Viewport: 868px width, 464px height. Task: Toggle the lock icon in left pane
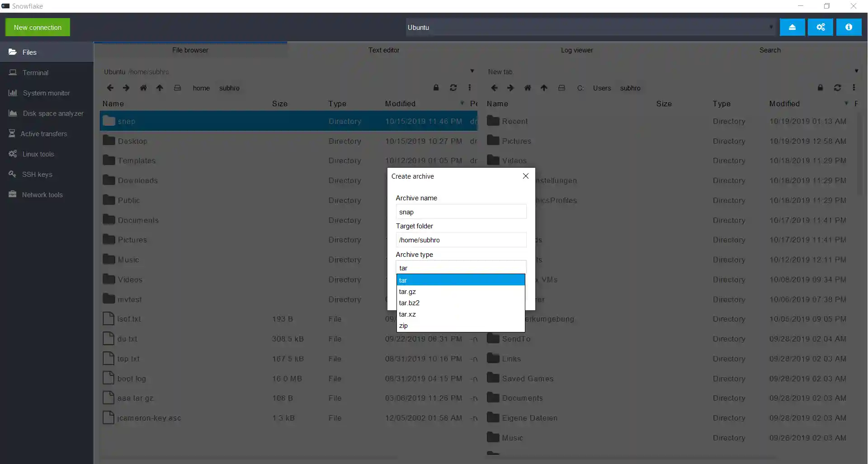(x=436, y=88)
